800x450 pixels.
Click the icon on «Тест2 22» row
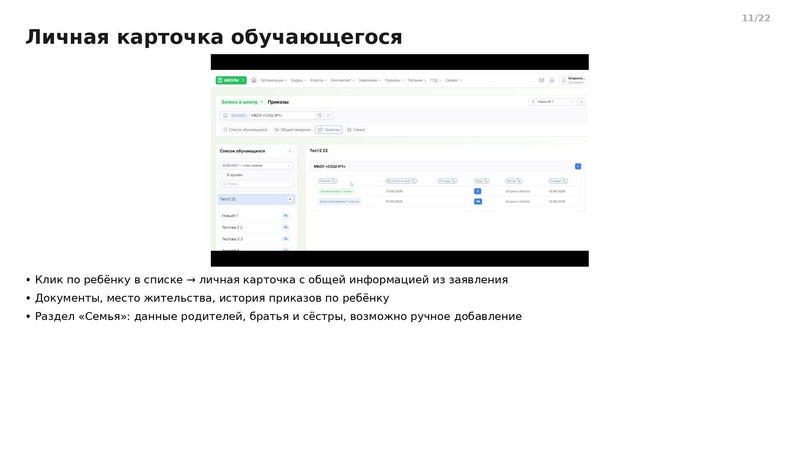[x=290, y=199]
